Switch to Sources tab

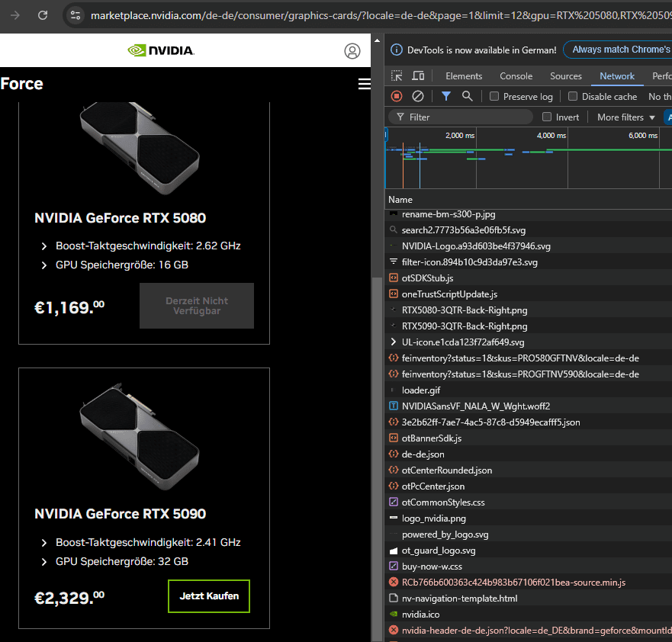pos(566,75)
